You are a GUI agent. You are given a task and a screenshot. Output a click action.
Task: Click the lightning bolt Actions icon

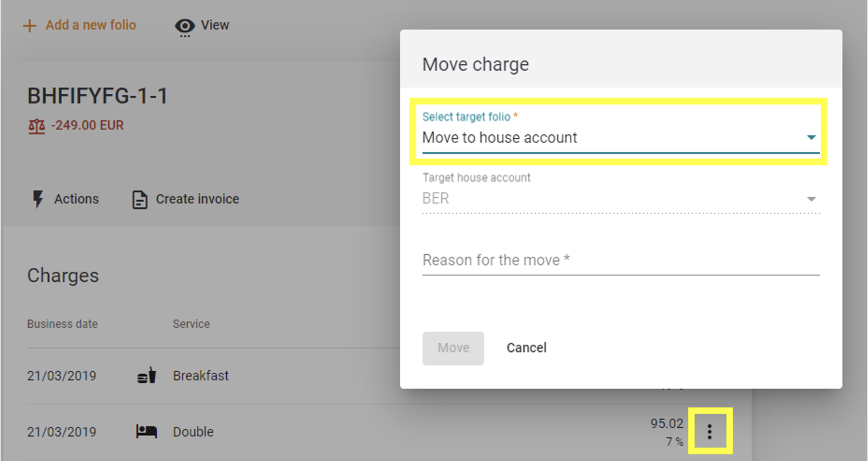[x=37, y=199]
